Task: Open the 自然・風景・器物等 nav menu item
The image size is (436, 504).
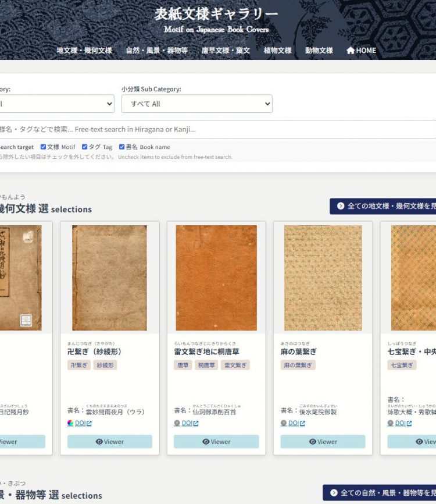Action: pyautogui.click(x=157, y=51)
